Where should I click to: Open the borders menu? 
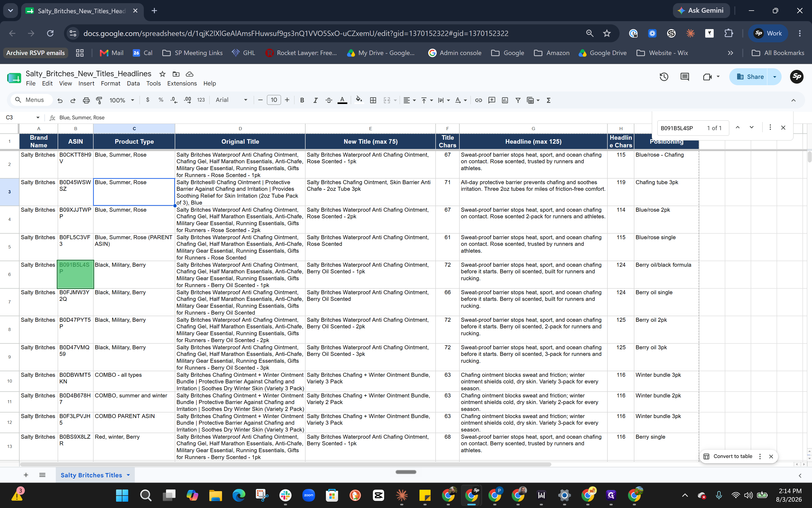point(373,100)
